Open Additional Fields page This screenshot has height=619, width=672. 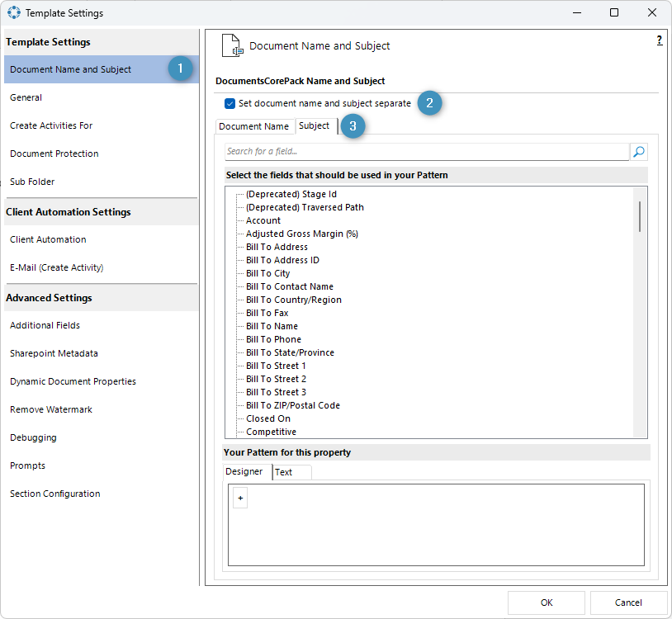click(x=102, y=325)
